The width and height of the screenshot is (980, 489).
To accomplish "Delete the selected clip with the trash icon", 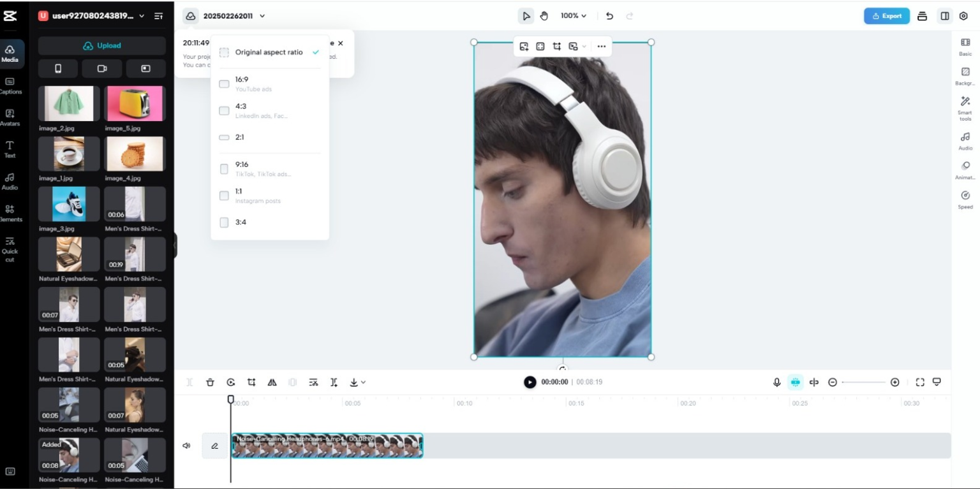I will 211,382.
